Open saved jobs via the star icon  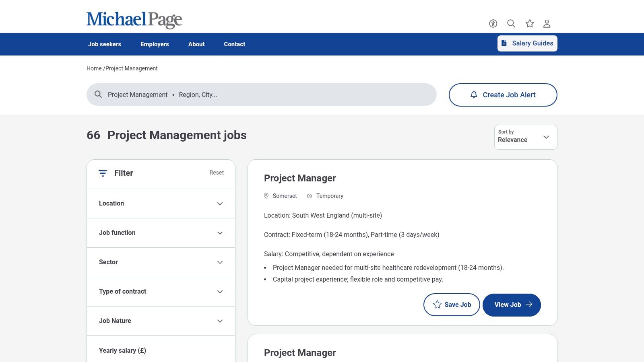[529, 24]
